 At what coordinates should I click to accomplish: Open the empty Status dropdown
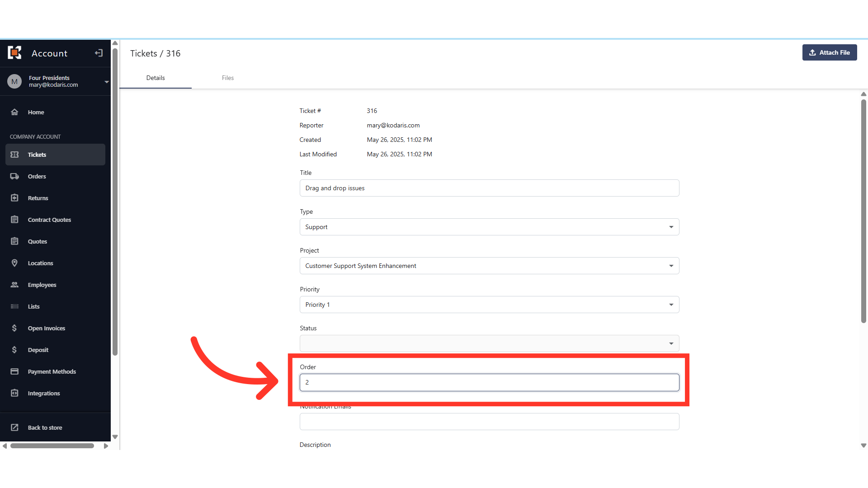coord(489,343)
